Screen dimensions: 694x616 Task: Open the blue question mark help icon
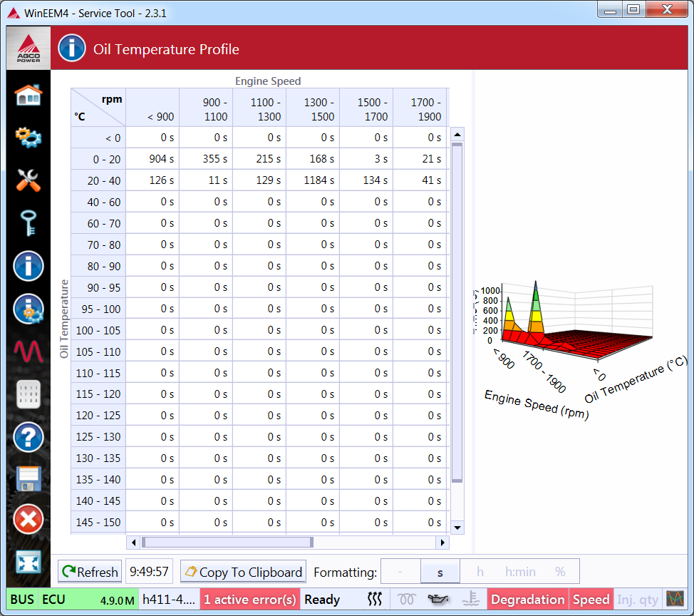coord(29,437)
